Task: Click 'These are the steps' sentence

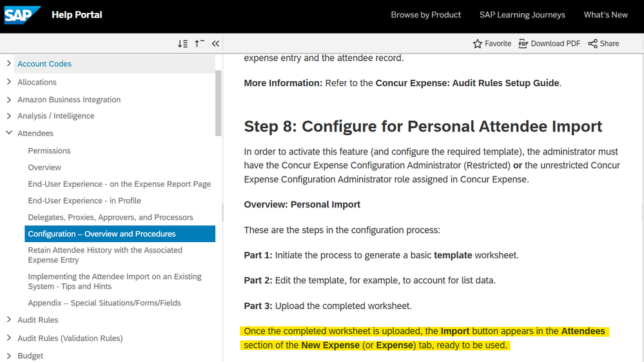Action: click(342, 230)
